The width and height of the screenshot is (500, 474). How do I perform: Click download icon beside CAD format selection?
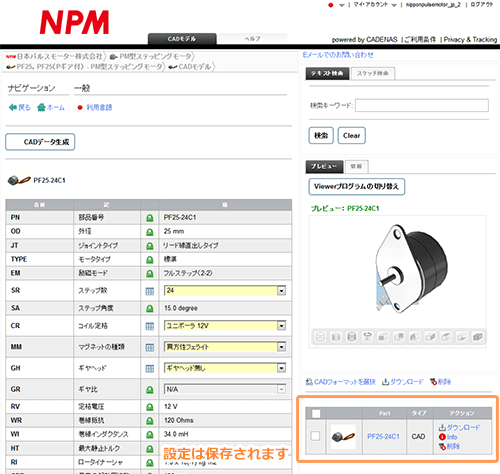pyautogui.click(x=385, y=382)
